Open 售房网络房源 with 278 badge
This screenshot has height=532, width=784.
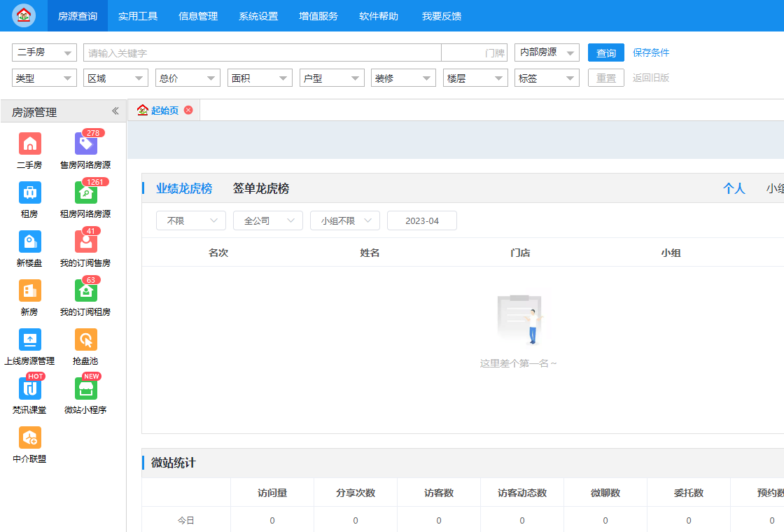tap(85, 144)
